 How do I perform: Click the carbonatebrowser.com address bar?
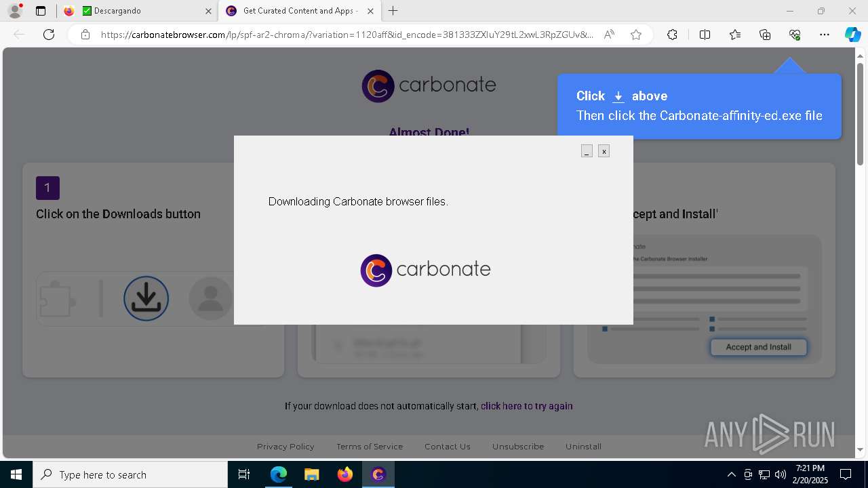pos(347,35)
